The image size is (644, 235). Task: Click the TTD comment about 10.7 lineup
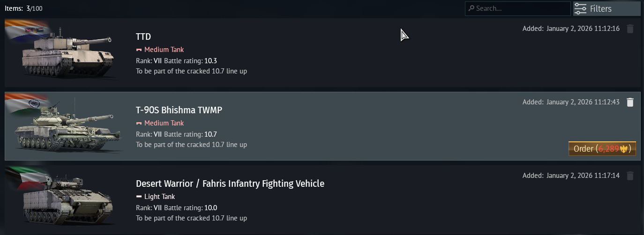tap(191, 71)
